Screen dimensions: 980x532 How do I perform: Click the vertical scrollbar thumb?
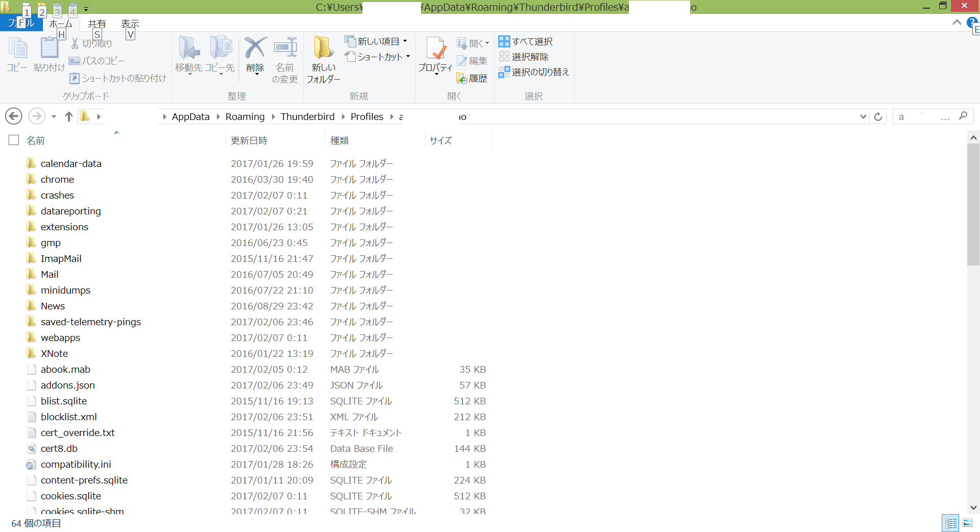(973, 204)
